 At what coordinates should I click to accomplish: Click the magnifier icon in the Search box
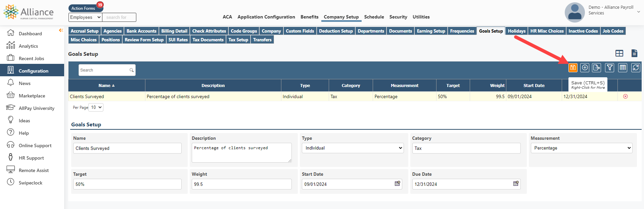[x=132, y=70]
